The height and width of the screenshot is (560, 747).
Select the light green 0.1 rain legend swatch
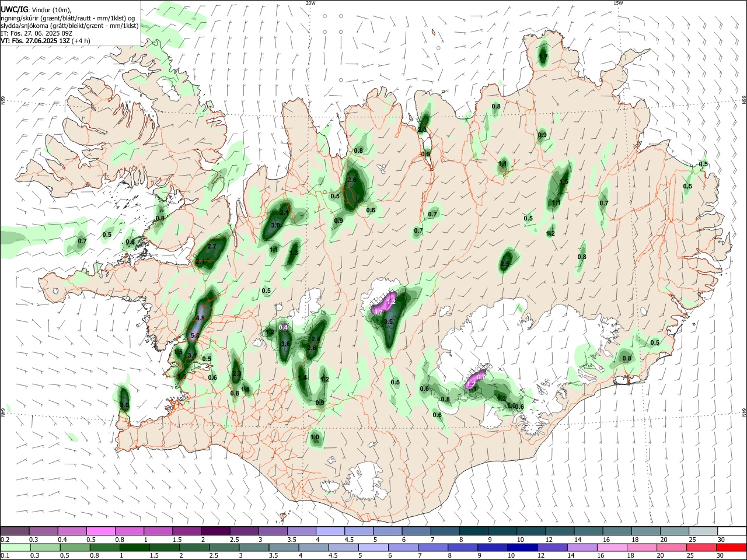(x=15, y=547)
